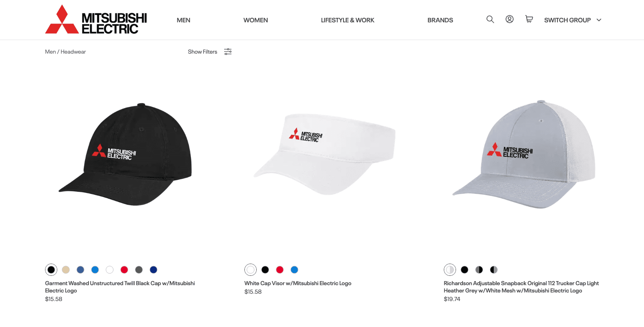This screenshot has height=327, width=644.
Task: Follow the Men breadcrumb link
Action: coord(50,52)
